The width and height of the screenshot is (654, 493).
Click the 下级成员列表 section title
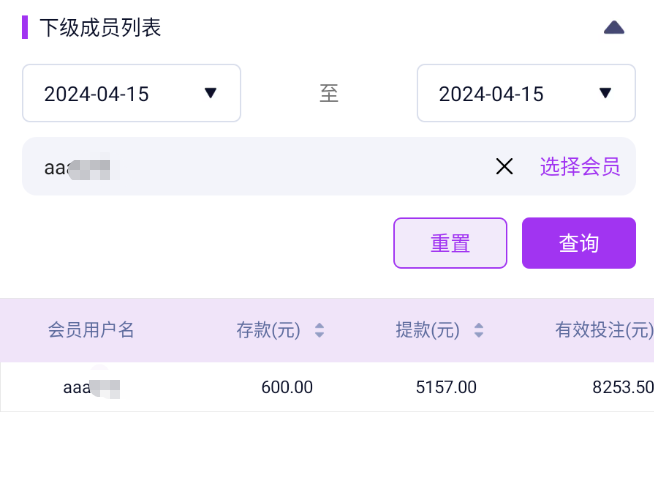pos(100,28)
